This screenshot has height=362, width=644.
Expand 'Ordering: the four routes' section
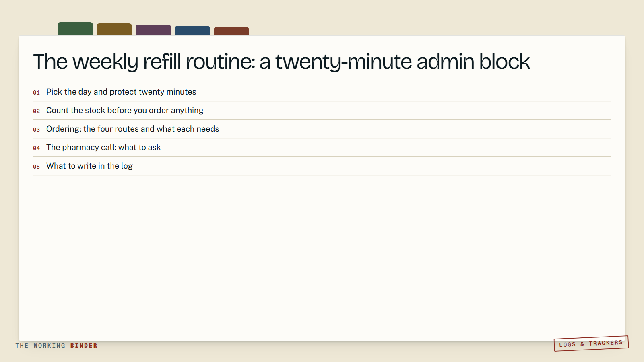click(x=322, y=129)
